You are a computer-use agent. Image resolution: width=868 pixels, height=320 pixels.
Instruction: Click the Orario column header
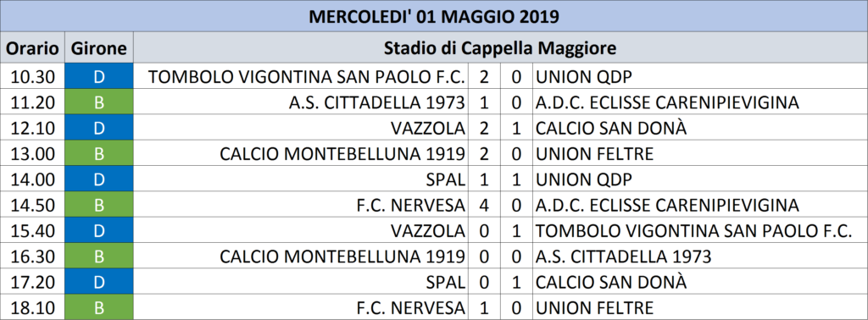(x=33, y=48)
